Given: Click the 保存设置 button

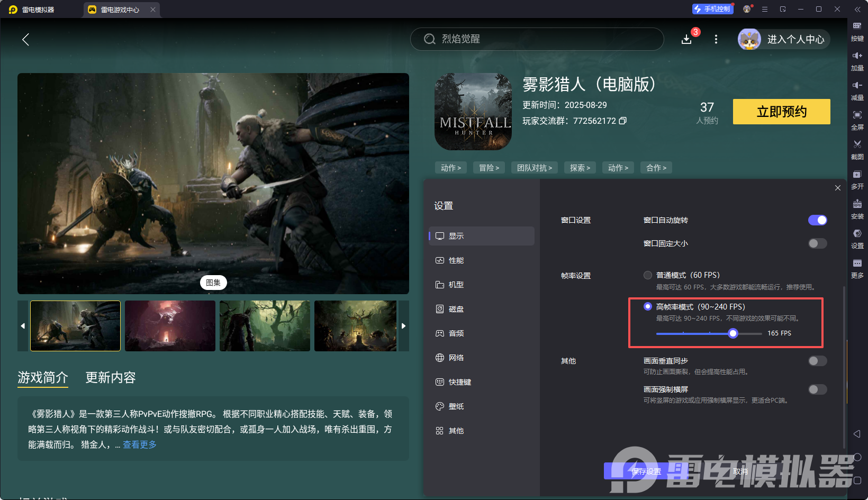Looking at the screenshot, I should click(x=646, y=471).
